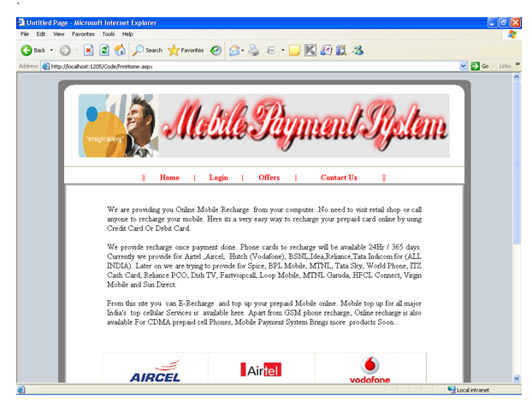Open the Favorites toolbar button

pyautogui.click(x=186, y=50)
